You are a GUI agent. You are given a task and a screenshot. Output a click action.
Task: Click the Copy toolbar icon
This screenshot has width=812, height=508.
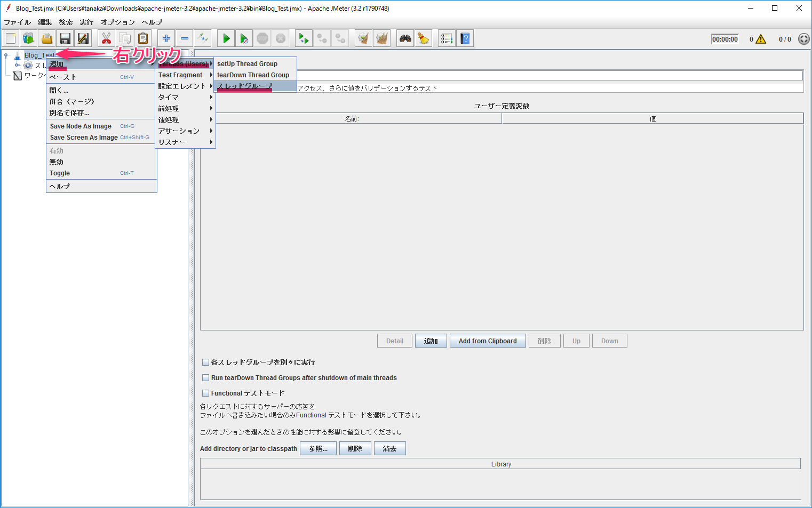click(125, 38)
